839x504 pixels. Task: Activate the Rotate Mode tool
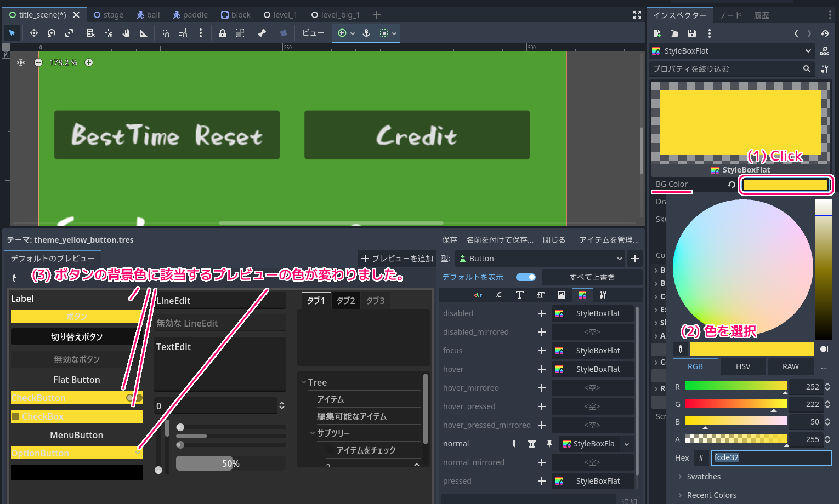tap(52, 33)
